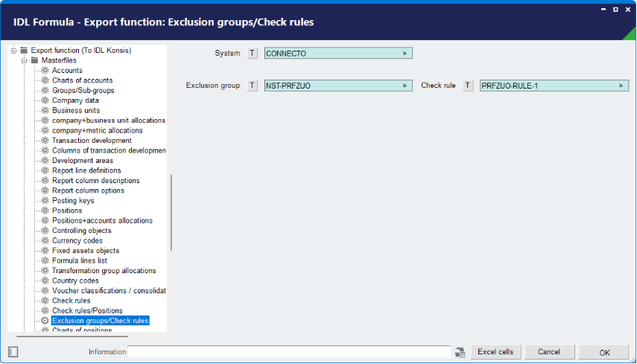Click the refresh icon next to Information field
The image size is (637, 364).
tap(460, 352)
